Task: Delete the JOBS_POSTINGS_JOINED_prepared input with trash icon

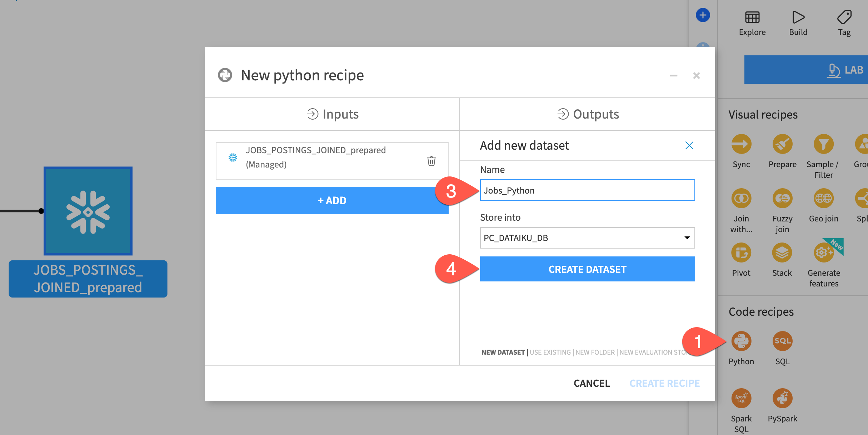Action: coord(431,161)
